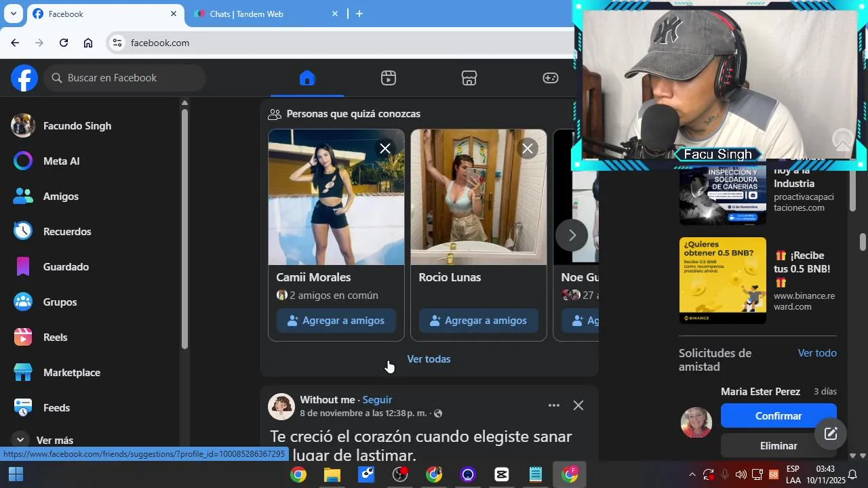The height and width of the screenshot is (488, 868).
Task: Click the Rocio Lunas name
Action: click(450, 277)
